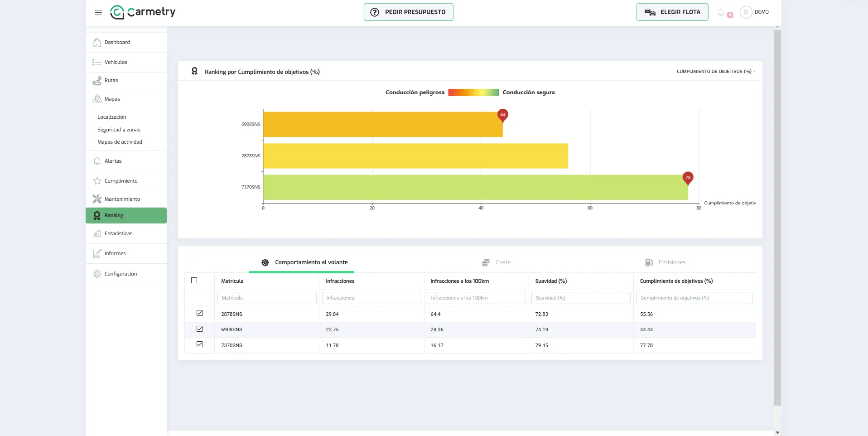The image size is (868, 436).
Task: Open the hamburger menu icon
Action: (98, 12)
